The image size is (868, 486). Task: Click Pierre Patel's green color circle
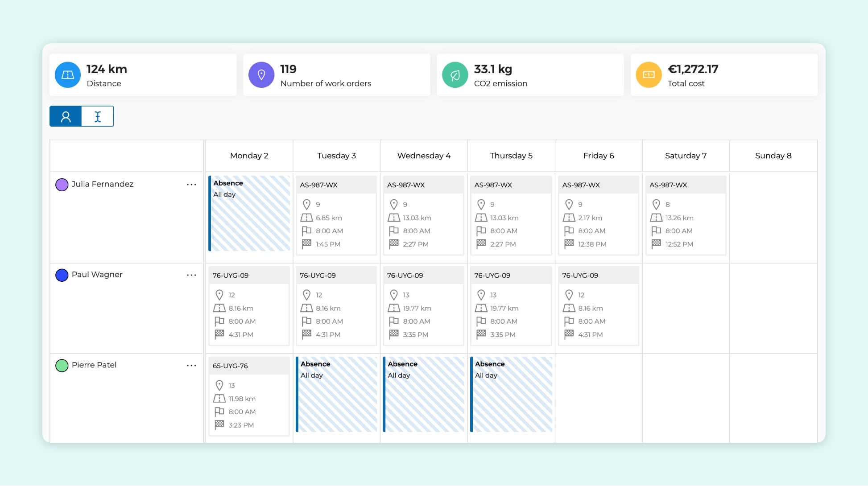click(x=62, y=366)
